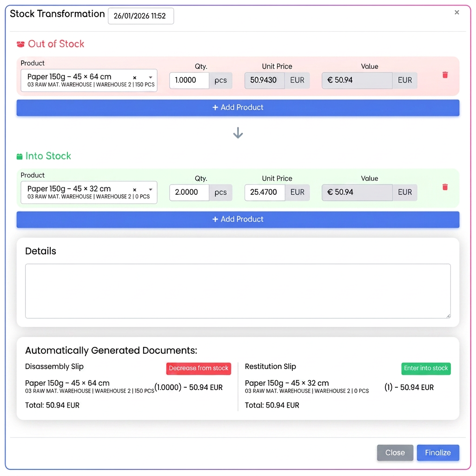Click the down arrow between sections

point(238,133)
